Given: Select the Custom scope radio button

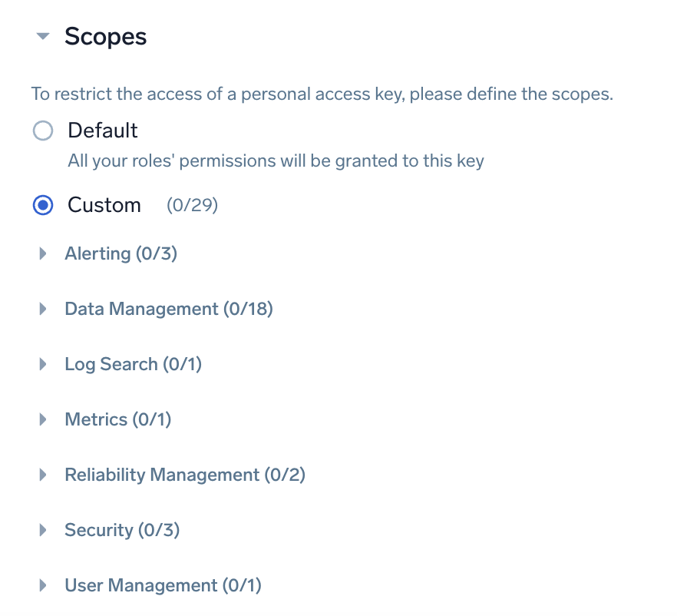Looking at the screenshot, I should point(43,205).
